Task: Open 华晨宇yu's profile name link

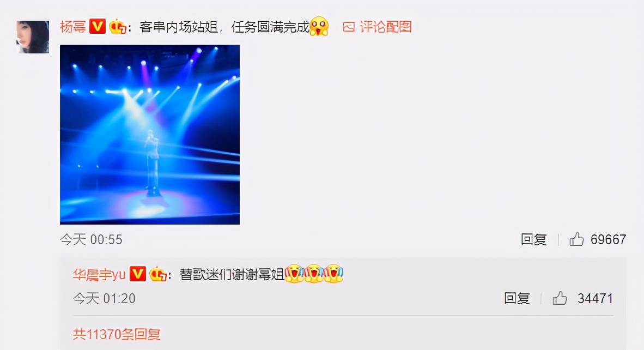Action: click(99, 274)
